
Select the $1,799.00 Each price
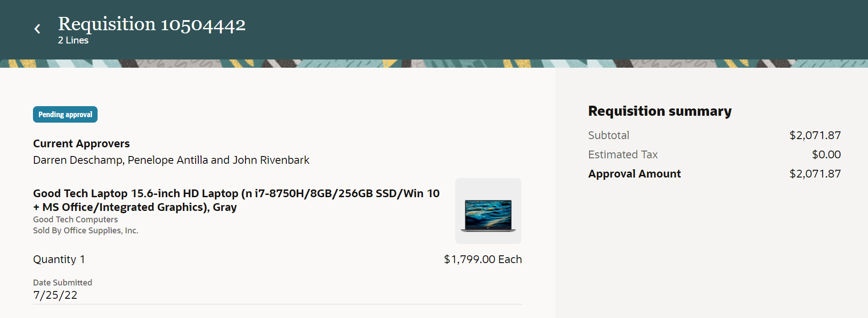click(x=482, y=259)
